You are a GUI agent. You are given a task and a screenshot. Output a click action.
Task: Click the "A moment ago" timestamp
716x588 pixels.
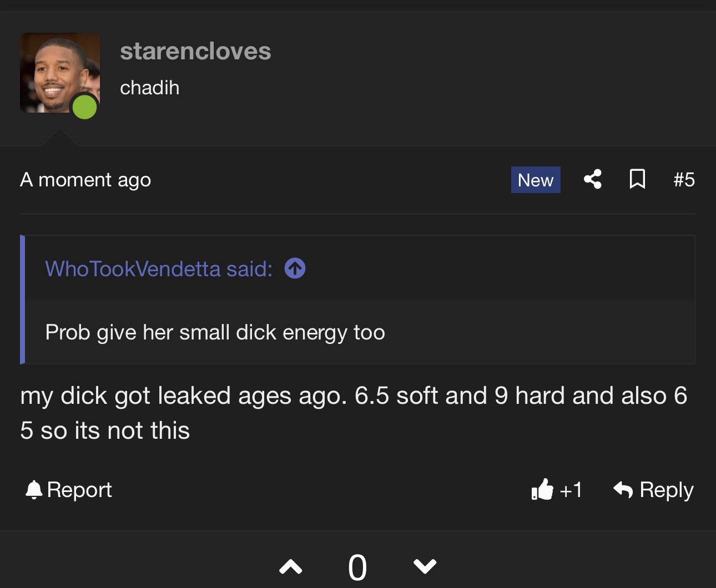pos(85,180)
